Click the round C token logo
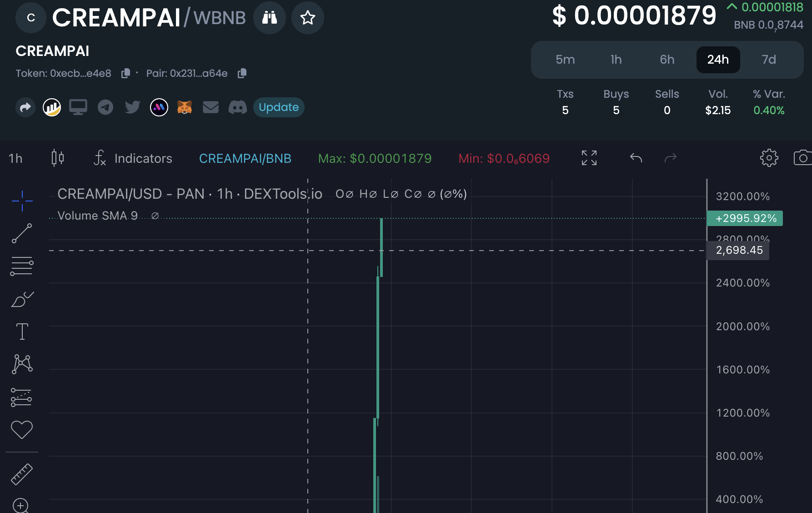Viewport: 812px width, 513px height. pos(31,18)
